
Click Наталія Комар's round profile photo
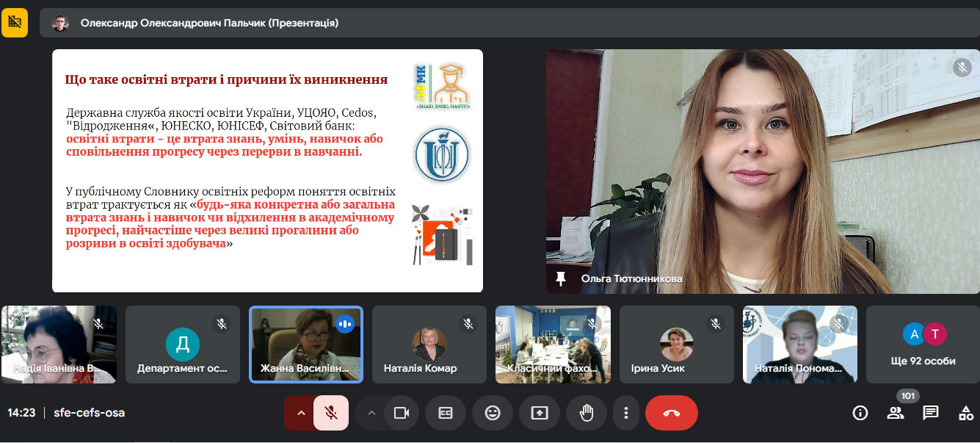pyautogui.click(x=429, y=344)
